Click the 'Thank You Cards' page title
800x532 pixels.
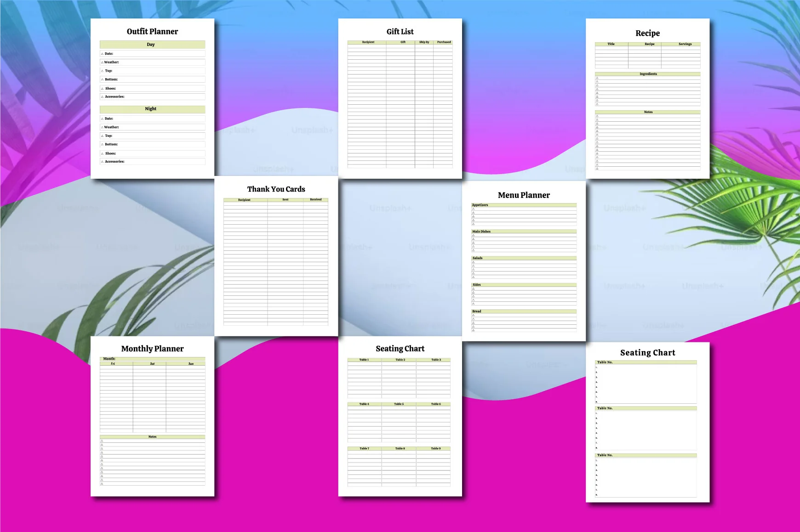pos(276,189)
